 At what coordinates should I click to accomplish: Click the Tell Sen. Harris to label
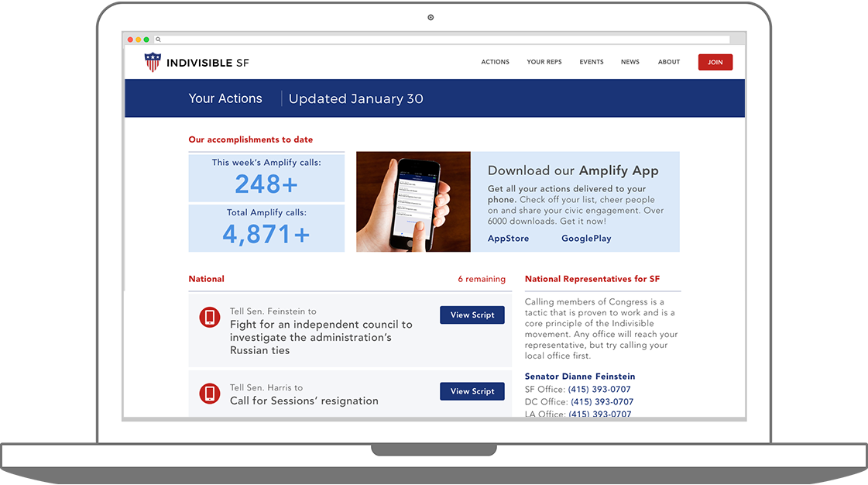point(266,387)
